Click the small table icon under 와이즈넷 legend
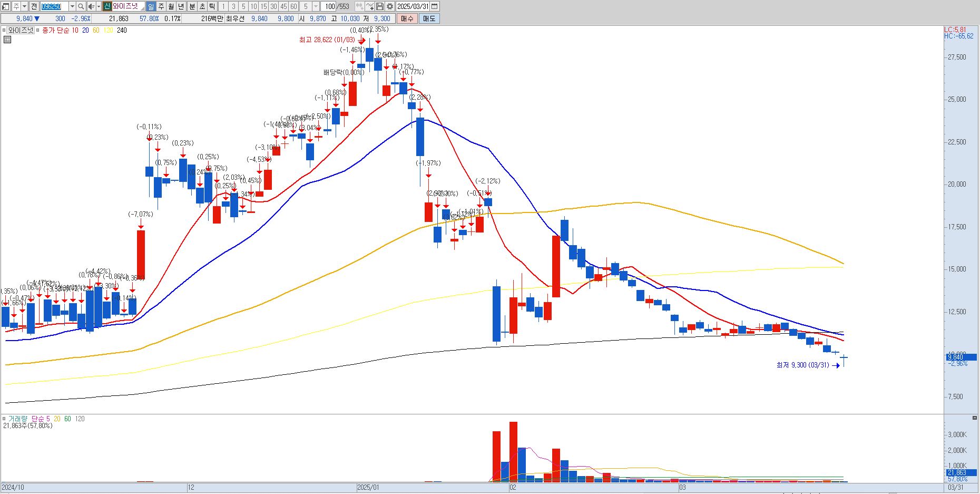This screenshot has width=980, height=494. 7,40
